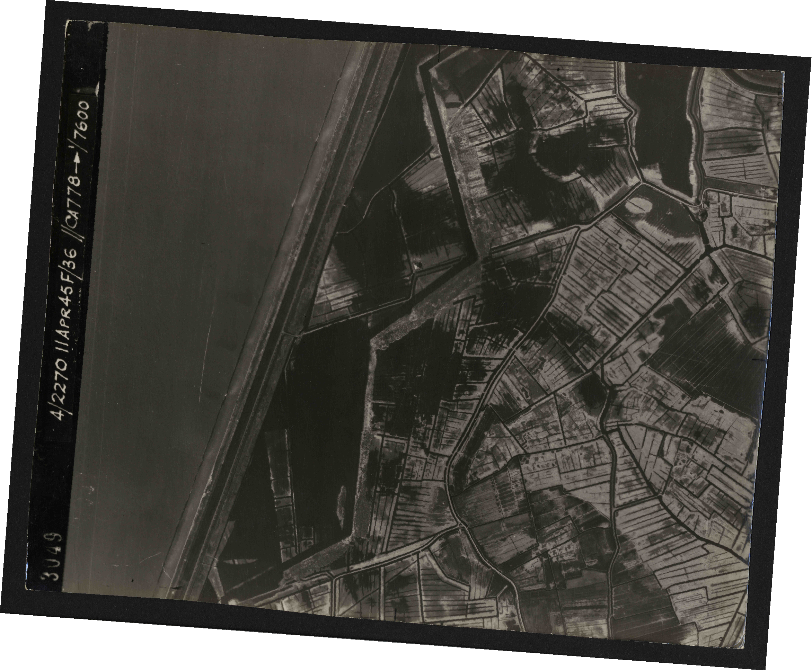Screen dimensions: 812x671
Task: Click the '3049' frame number
Action: click(52, 557)
